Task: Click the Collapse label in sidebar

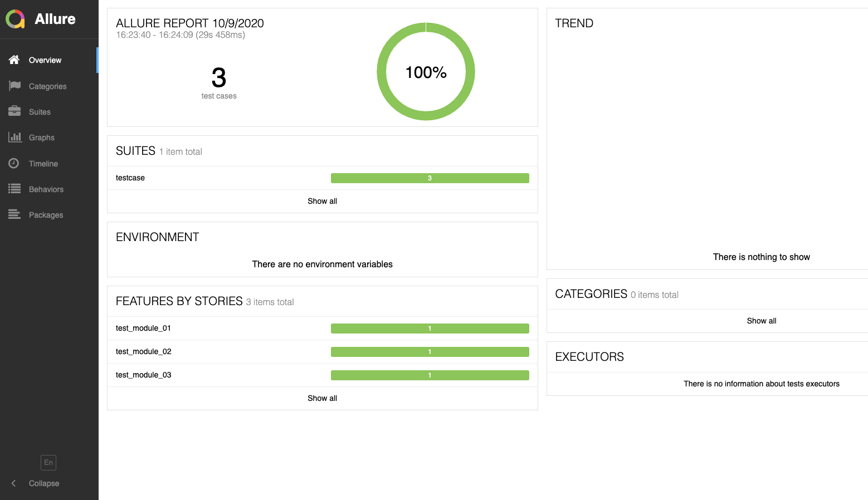Action: point(44,483)
